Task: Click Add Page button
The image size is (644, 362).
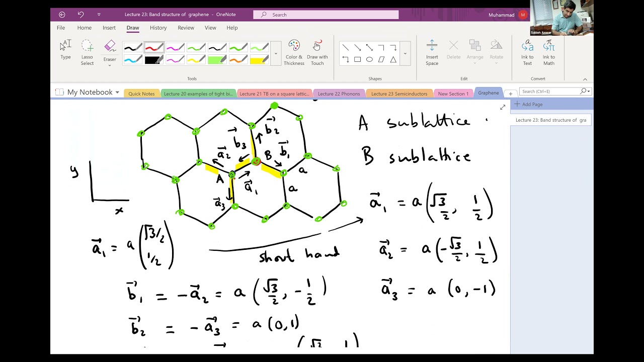Action: [529, 104]
